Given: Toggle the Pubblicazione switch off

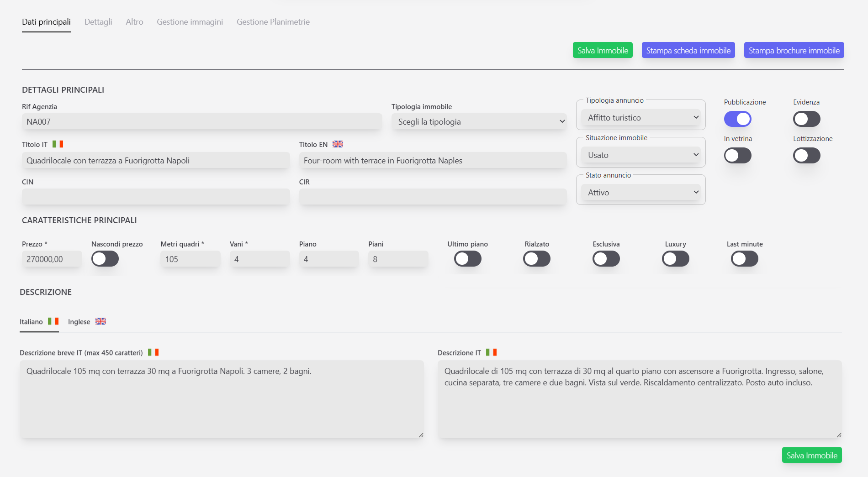Looking at the screenshot, I should [737, 119].
